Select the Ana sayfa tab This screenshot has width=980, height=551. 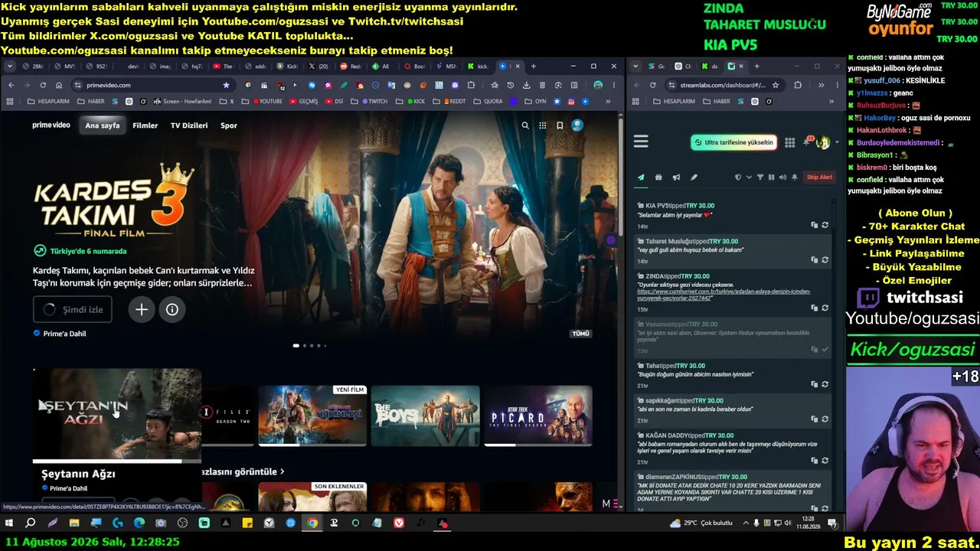pyautogui.click(x=103, y=126)
